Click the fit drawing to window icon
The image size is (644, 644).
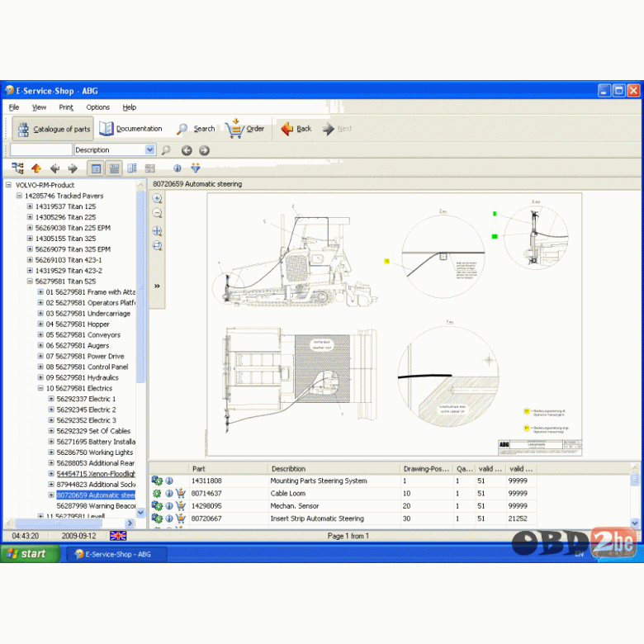click(158, 246)
